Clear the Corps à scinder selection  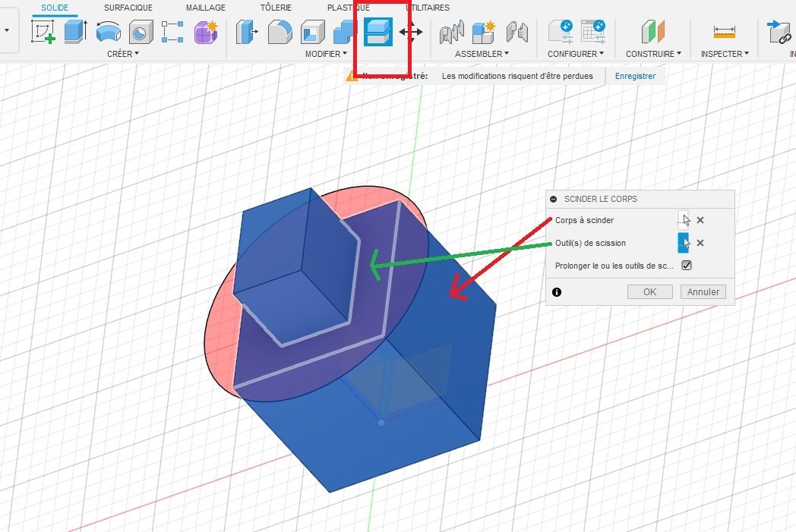(700, 220)
